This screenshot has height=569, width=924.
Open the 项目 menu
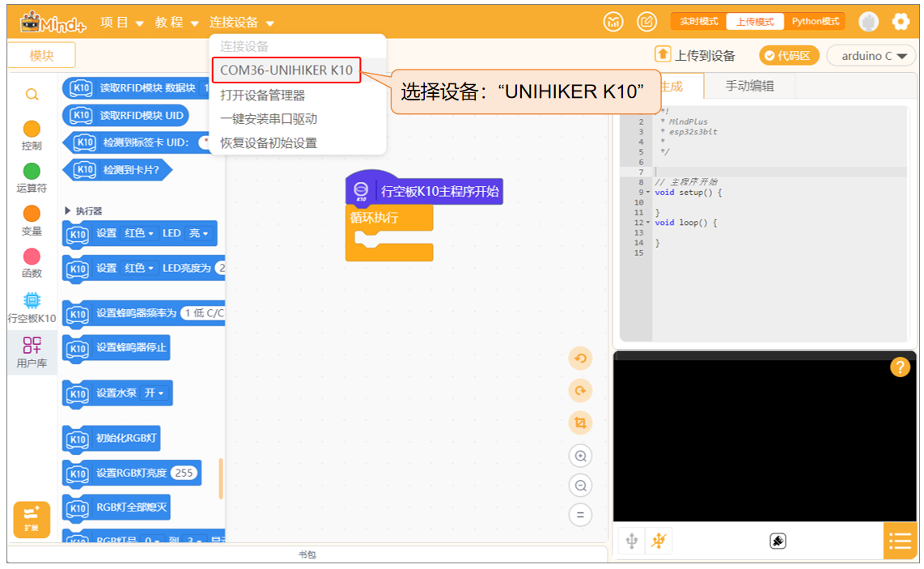[122, 23]
